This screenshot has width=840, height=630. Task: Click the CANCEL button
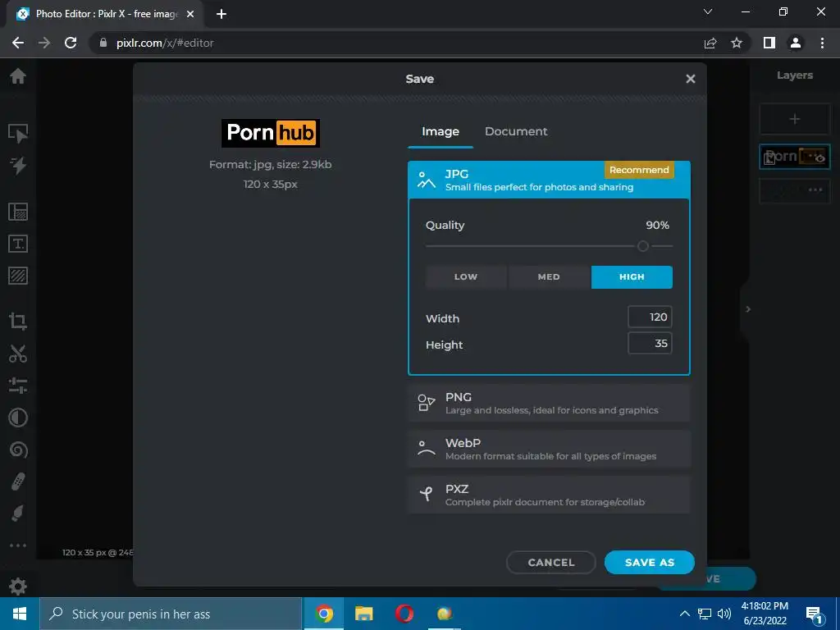pos(550,563)
